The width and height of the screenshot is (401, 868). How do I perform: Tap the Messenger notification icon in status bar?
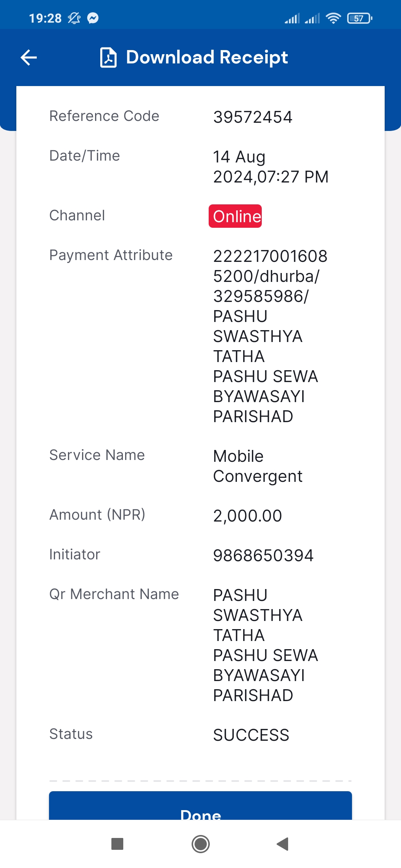tap(93, 18)
